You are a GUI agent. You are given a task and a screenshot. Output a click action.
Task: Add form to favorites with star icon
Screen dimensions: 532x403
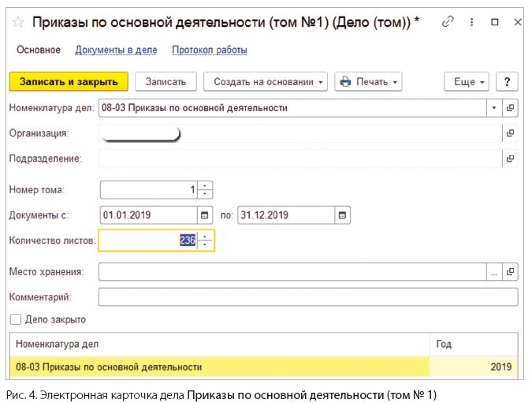coord(18,22)
